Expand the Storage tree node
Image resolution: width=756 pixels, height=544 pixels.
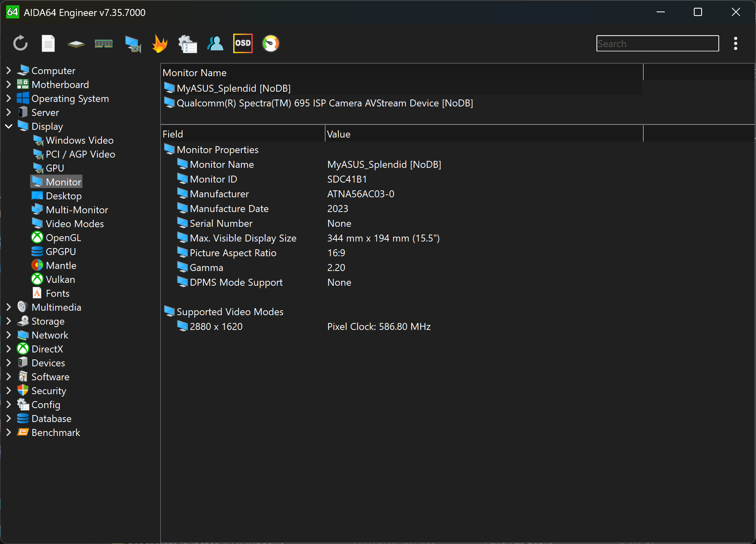[9, 321]
